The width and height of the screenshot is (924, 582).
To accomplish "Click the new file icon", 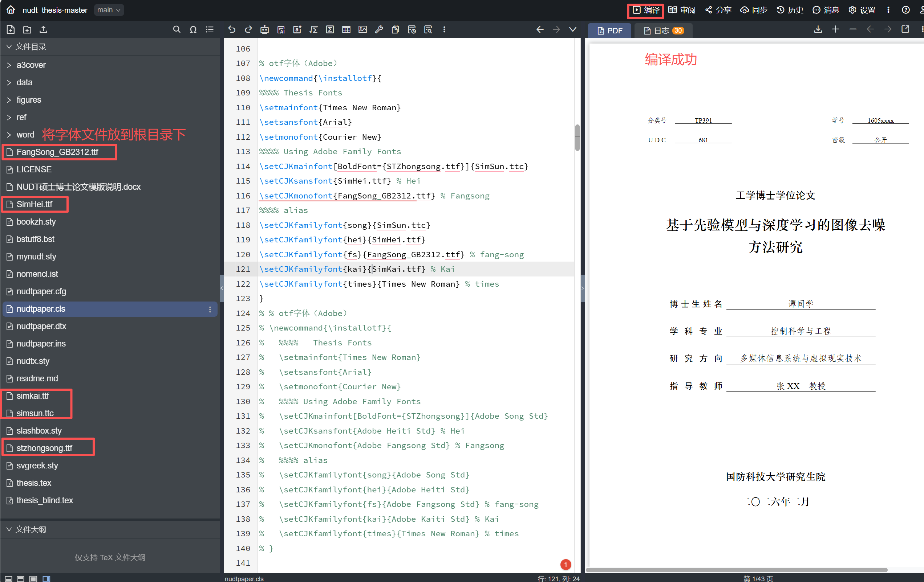I will [x=11, y=29].
